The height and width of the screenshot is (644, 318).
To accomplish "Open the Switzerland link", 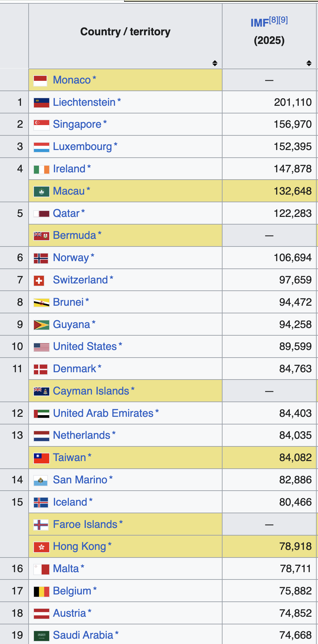I will coord(80,280).
